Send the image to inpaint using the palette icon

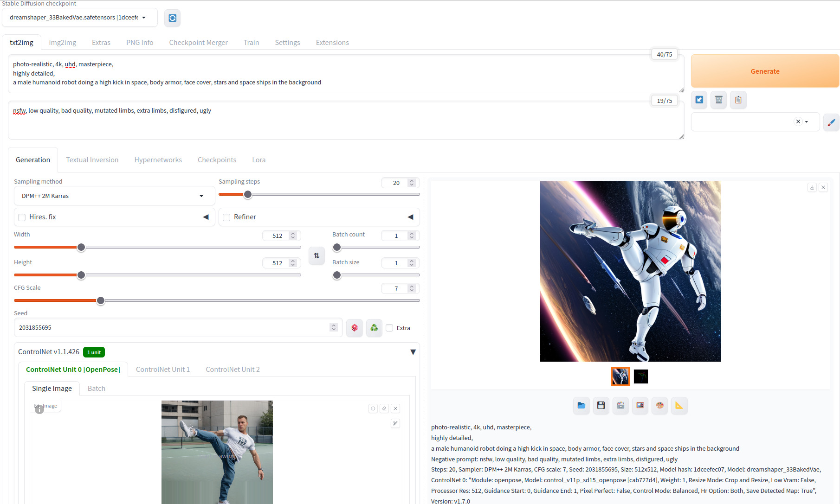[x=659, y=405]
